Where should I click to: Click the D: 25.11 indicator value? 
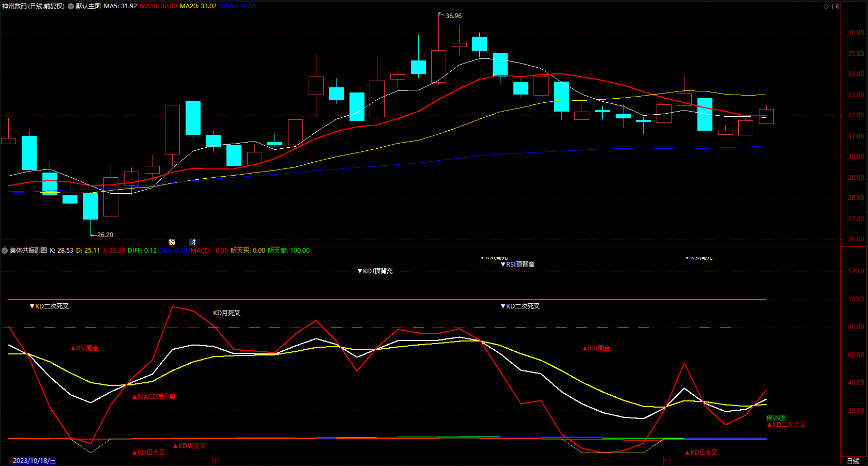click(x=88, y=251)
